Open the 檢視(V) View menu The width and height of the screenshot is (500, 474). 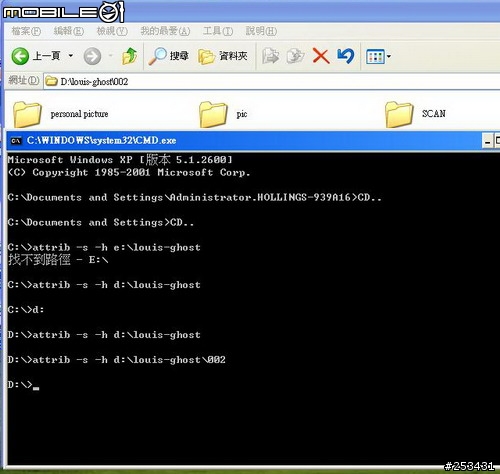(112, 31)
